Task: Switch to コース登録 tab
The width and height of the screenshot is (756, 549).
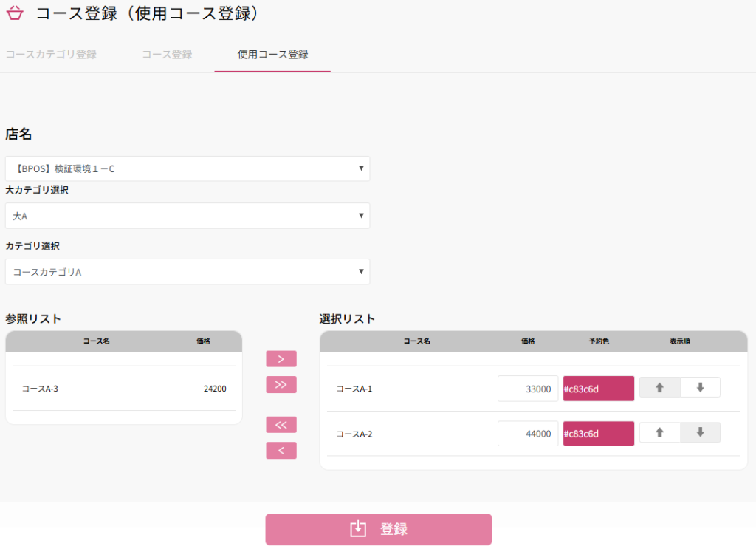Action: [167, 55]
